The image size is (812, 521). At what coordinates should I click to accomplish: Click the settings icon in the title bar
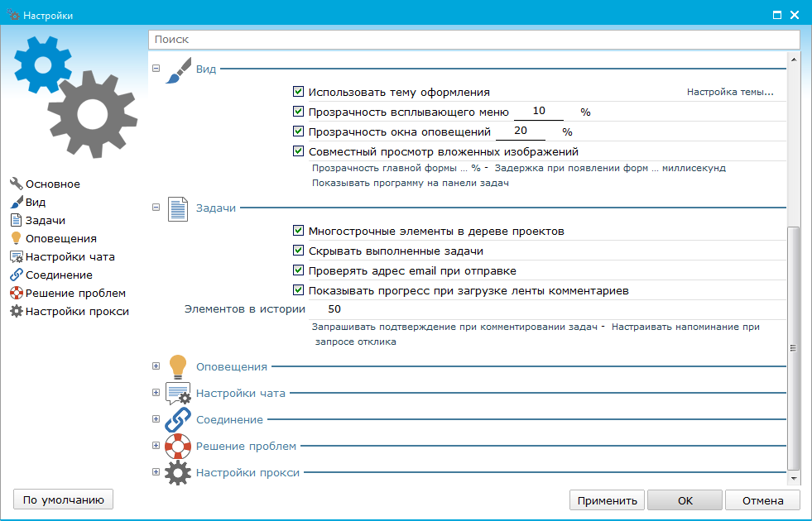tap(13, 15)
